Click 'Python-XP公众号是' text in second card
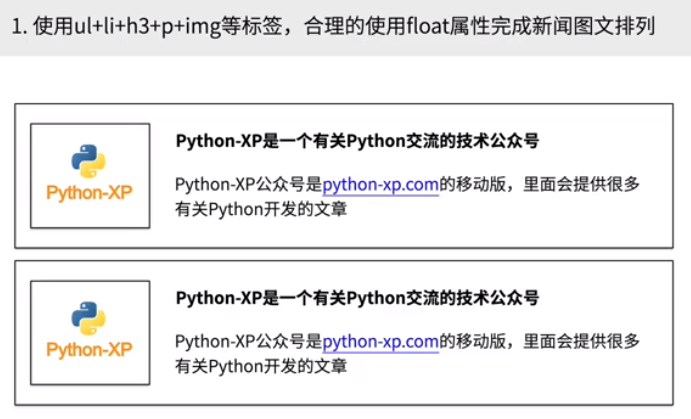The width and height of the screenshot is (691, 419). tap(247, 342)
